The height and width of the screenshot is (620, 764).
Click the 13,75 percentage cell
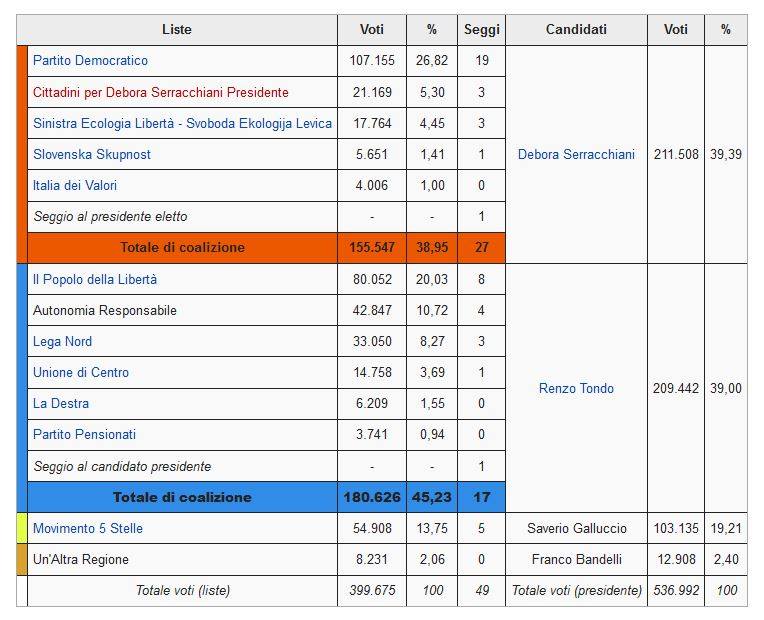pyautogui.click(x=432, y=528)
